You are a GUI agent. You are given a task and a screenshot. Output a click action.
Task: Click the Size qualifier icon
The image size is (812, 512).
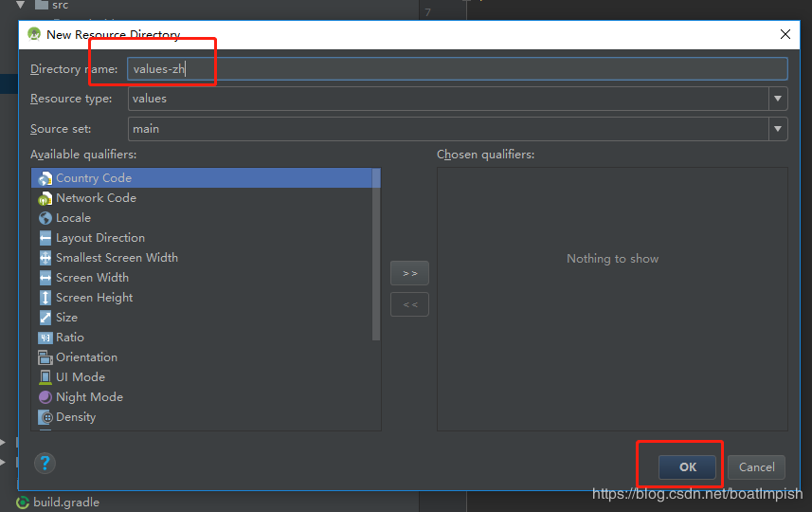click(x=45, y=318)
